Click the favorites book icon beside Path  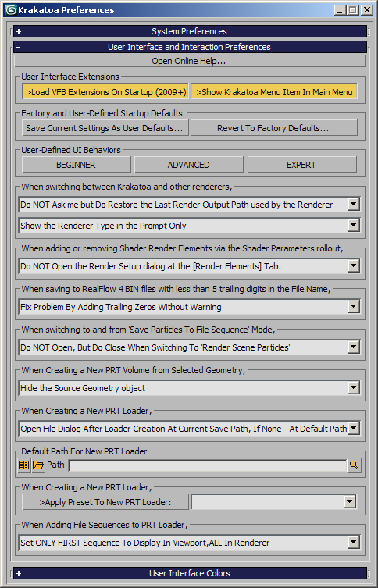24,465
